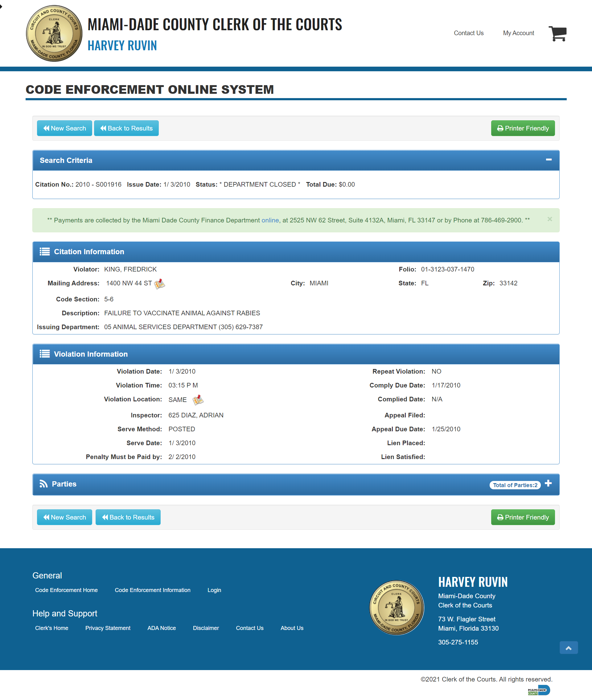
Task: Open the ADA Notice link
Action: coord(162,628)
